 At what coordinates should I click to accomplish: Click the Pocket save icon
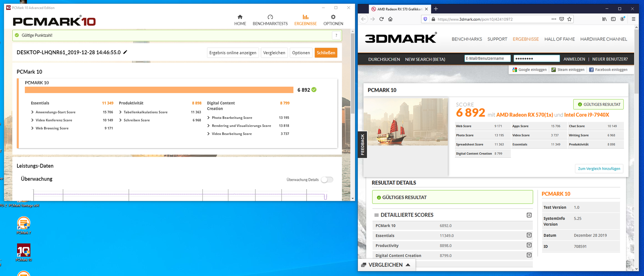tap(561, 19)
